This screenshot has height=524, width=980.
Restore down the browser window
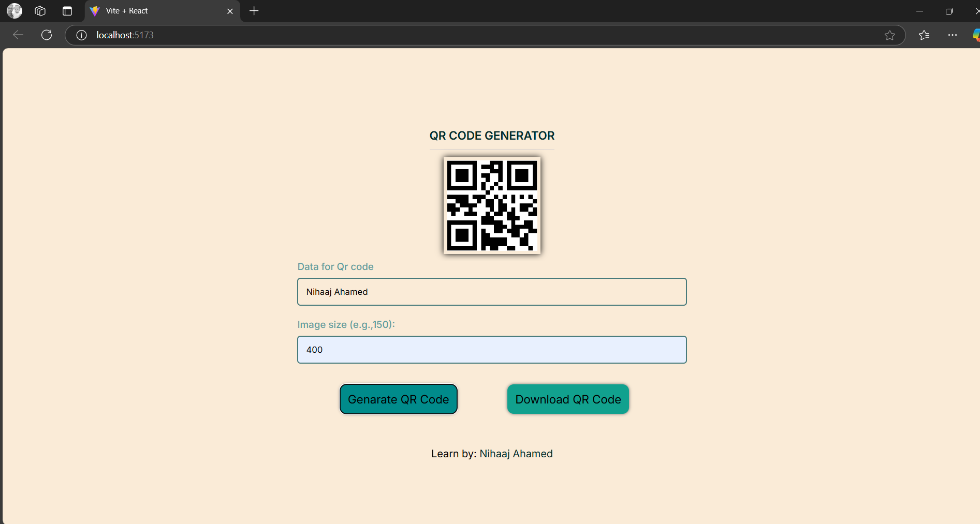point(949,11)
